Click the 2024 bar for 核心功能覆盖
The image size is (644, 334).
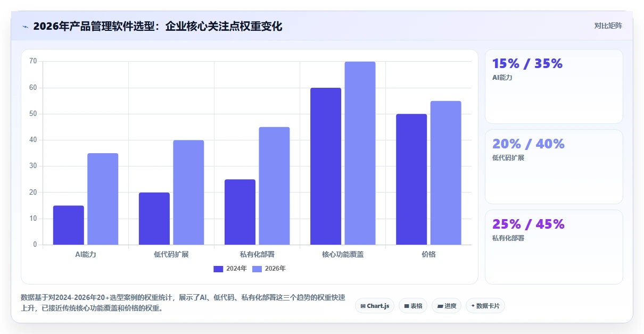(x=326, y=166)
